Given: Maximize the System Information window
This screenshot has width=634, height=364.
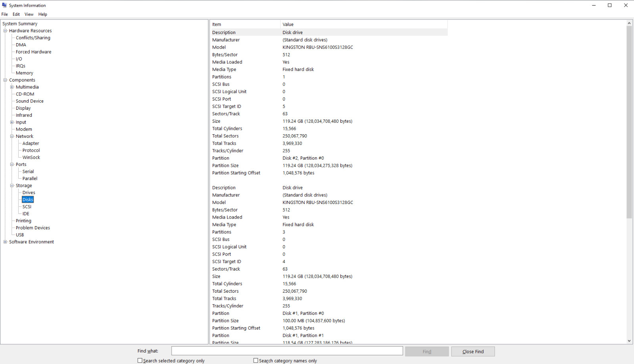Looking at the screenshot, I should coord(609,5).
